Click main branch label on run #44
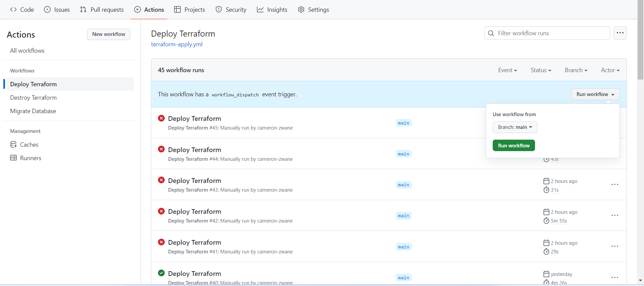This screenshot has height=286, width=644. [404, 154]
